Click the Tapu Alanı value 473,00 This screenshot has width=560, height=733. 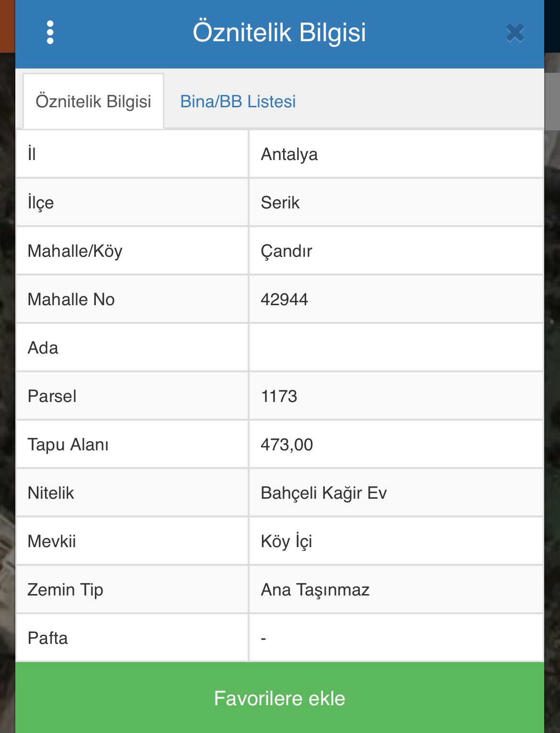287,445
